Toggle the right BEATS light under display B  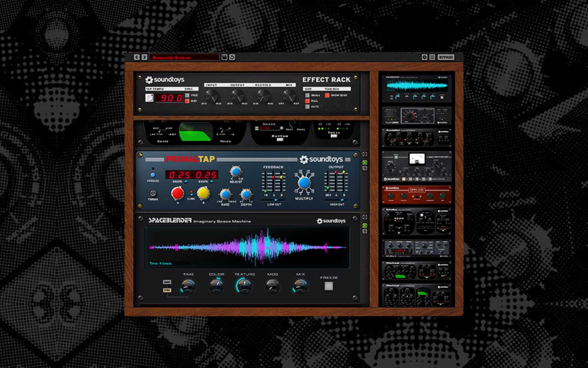(211, 181)
